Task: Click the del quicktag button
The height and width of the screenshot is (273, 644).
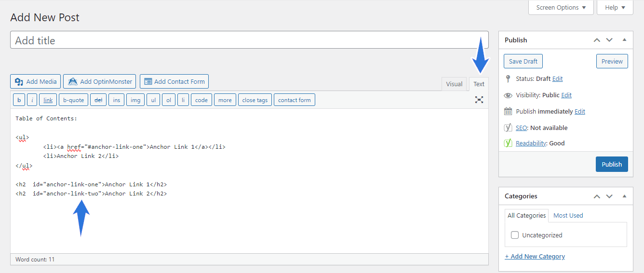Action: (98, 100)
